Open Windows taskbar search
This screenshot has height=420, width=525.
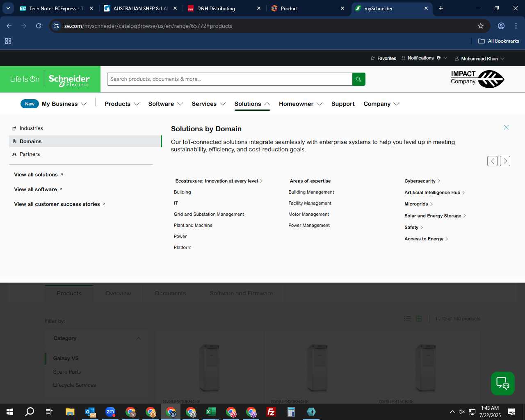pyautogui.click(x=30, y=412)
